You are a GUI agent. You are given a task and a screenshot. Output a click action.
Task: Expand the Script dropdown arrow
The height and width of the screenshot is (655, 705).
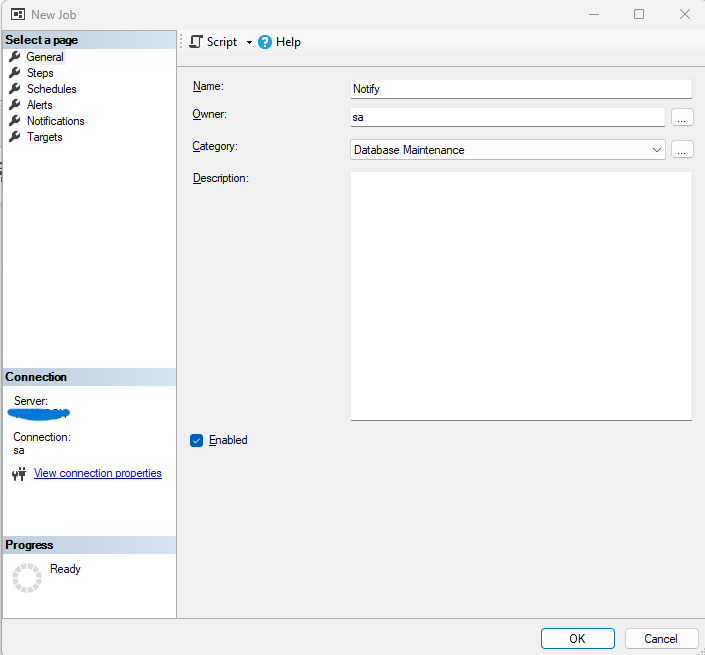click(x=249, y=42)
